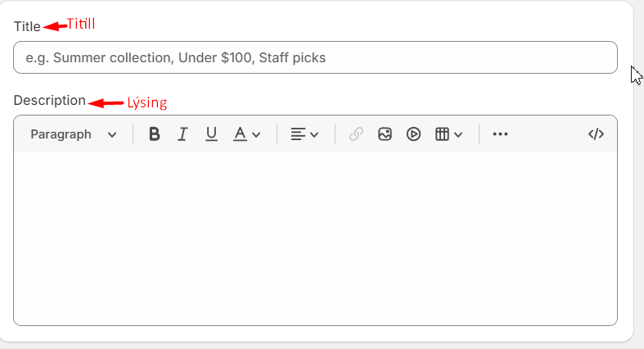The width and height of the screenshot is (644, 349).
Task: Insert an image into the description
Action: tap(385, 134)
